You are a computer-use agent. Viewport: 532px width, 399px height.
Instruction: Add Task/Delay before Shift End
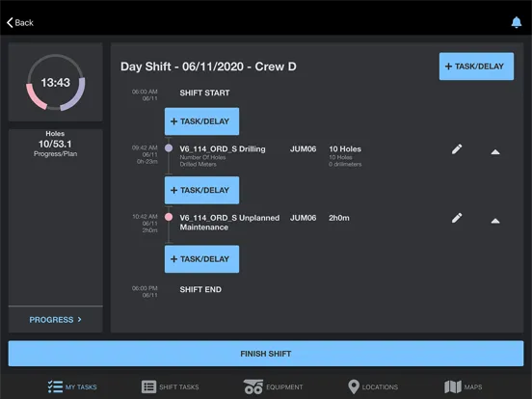tap(201, 259)
